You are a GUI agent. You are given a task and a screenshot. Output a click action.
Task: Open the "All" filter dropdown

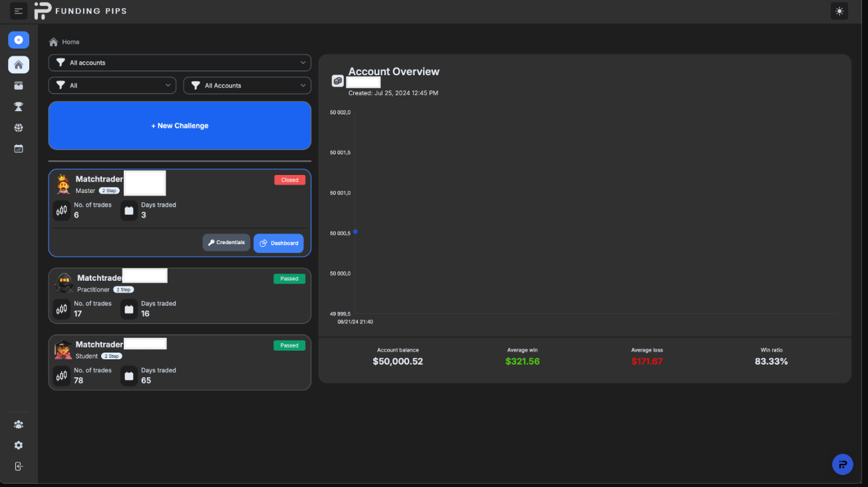[x=112, y=85]
